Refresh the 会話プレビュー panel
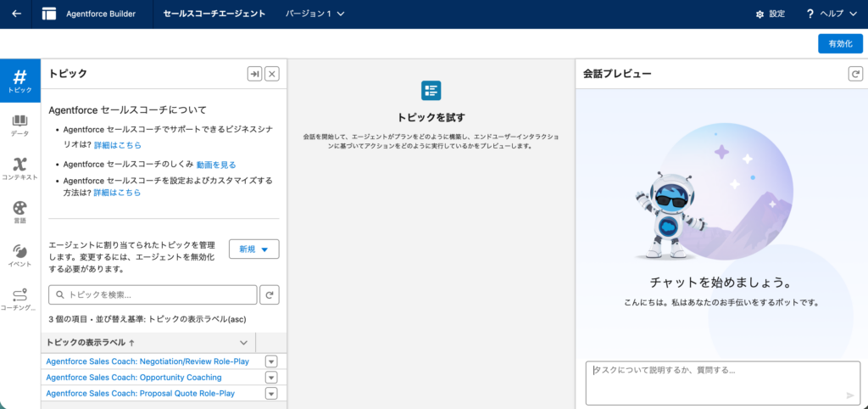The image size is (868, 409). (854, 74)
